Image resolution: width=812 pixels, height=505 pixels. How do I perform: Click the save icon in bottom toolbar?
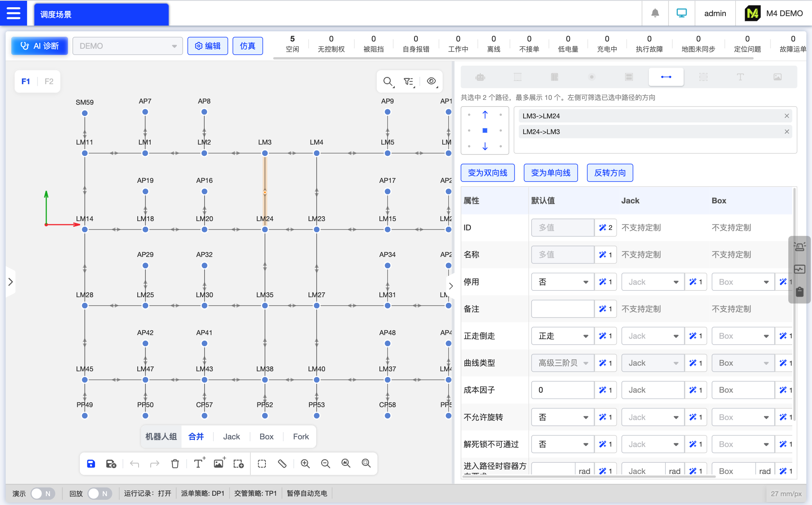pyautogui.click(x=91, y=464)
